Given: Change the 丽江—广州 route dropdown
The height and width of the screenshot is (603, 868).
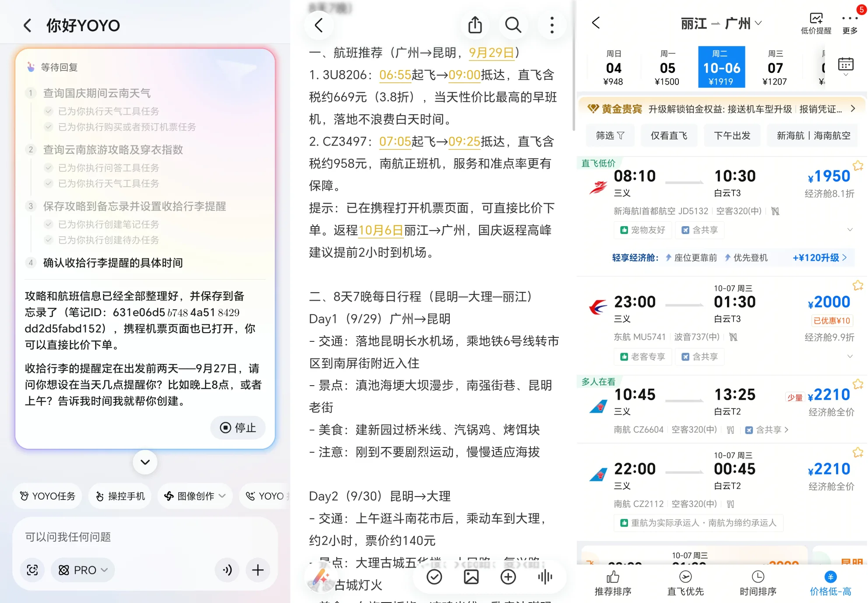Looking at the screenshot, I should 721,23.
